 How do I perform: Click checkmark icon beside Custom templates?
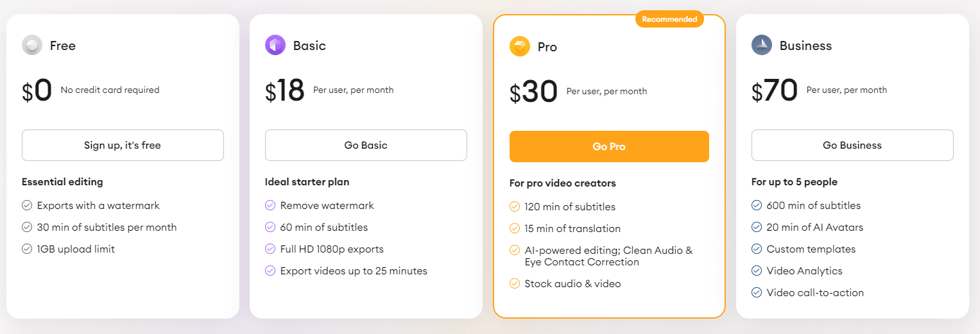[757, 249]
